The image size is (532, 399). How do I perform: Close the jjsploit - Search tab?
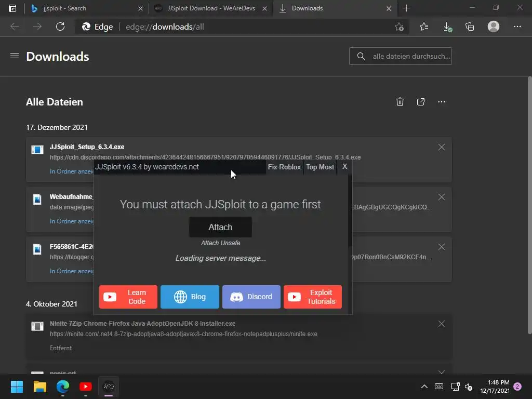(140, 9)
